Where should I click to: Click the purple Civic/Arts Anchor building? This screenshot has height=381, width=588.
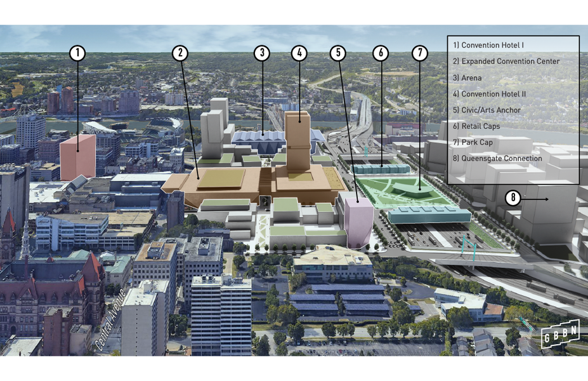(358, 222)
